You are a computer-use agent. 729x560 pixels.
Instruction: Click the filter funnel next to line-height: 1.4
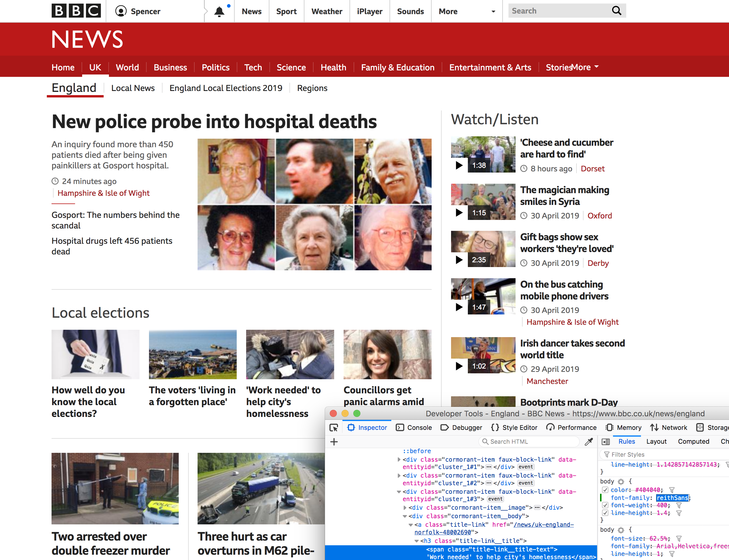[x=679, y=513]
